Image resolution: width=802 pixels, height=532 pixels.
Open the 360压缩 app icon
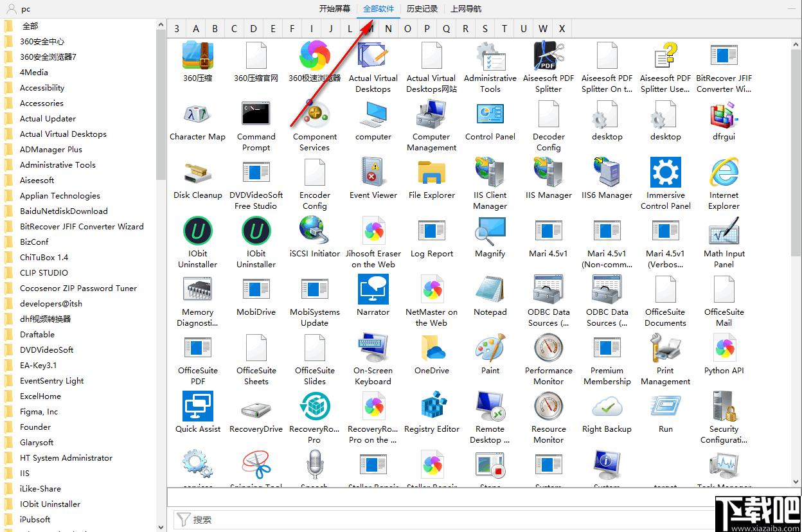pos(198,55)
